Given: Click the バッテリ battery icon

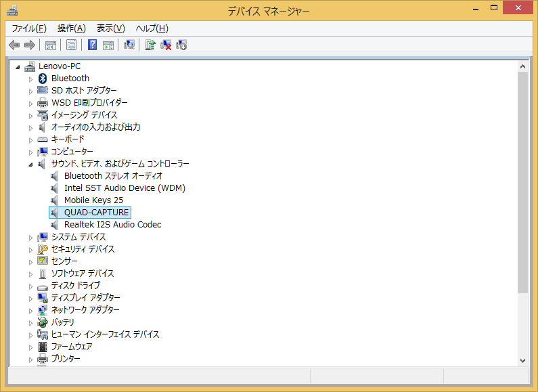Looking at the screenshot, I should point(43,322).
